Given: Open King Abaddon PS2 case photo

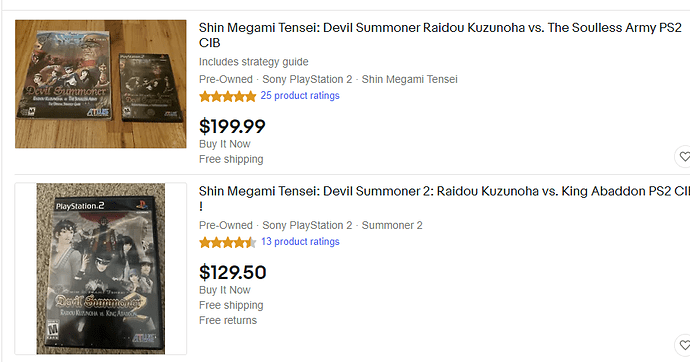Looking at the screenshot, I should [101, 269].
